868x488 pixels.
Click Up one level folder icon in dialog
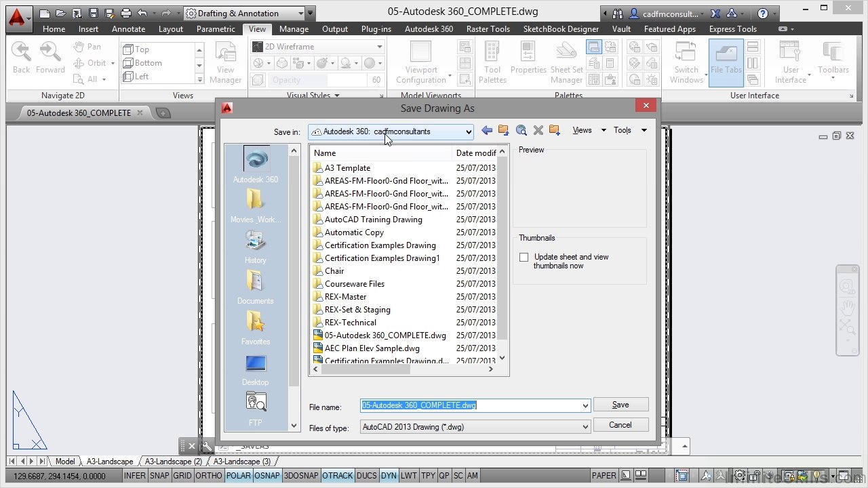click(504, 130)
